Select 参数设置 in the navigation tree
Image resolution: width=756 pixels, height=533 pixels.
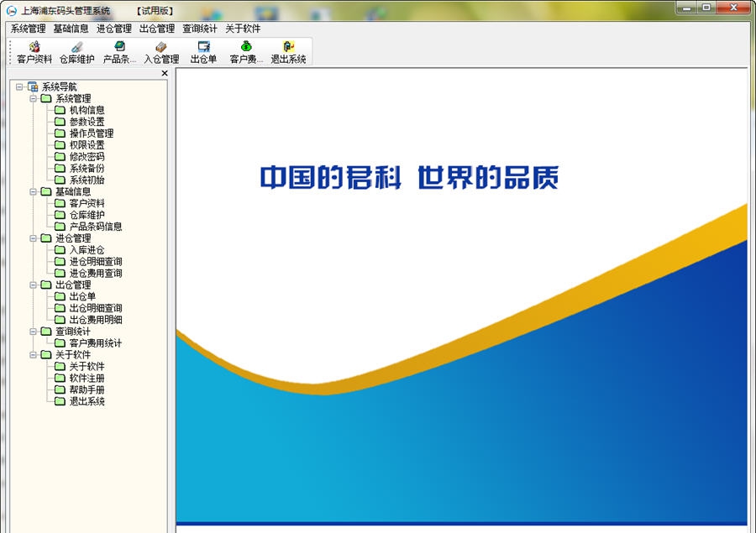pyautogui.click(x=87, y=122)
